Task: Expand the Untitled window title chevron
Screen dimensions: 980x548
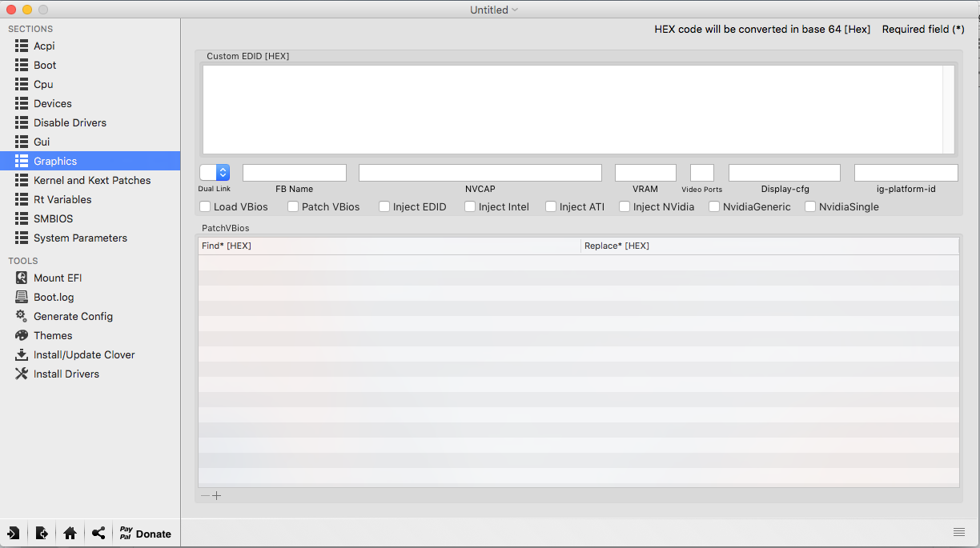Action: [515, 10]
